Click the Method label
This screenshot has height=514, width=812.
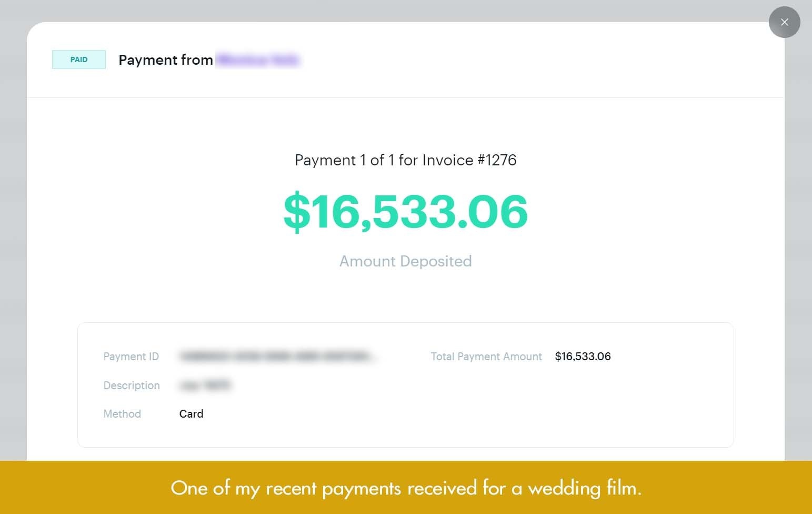(122, 414)
